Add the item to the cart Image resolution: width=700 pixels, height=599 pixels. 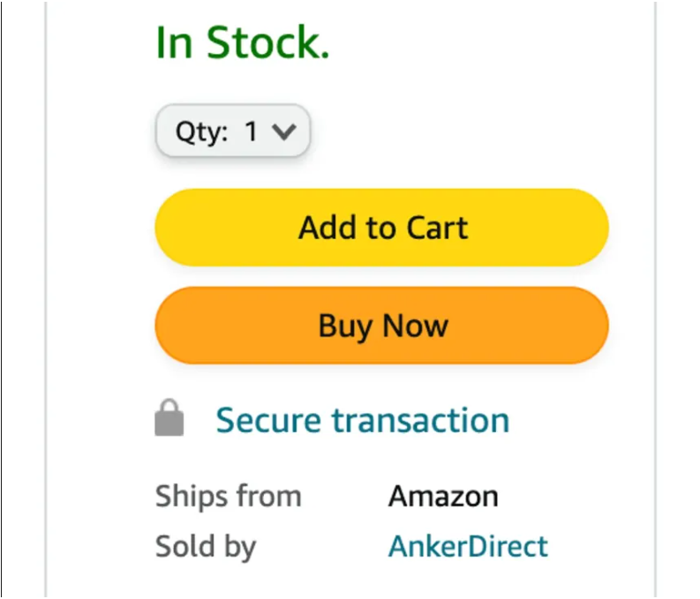(x=382, y=228)
